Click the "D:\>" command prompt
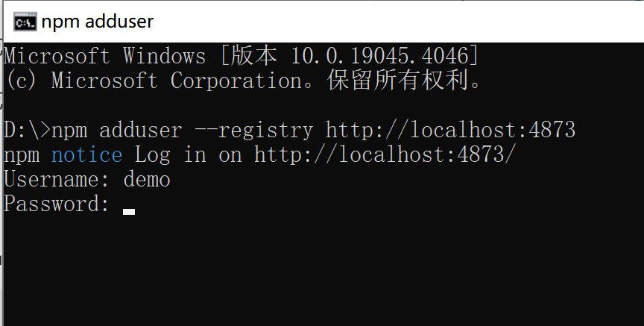 point(27,130)
